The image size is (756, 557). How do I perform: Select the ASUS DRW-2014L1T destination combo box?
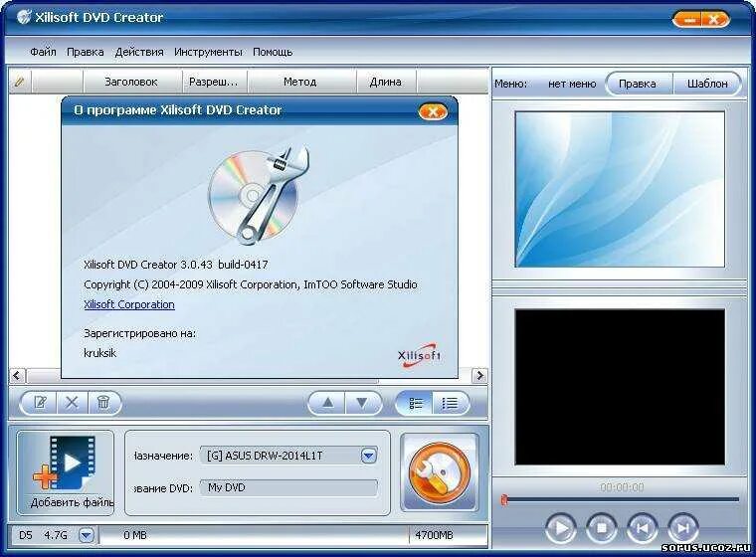pos(288,456)
